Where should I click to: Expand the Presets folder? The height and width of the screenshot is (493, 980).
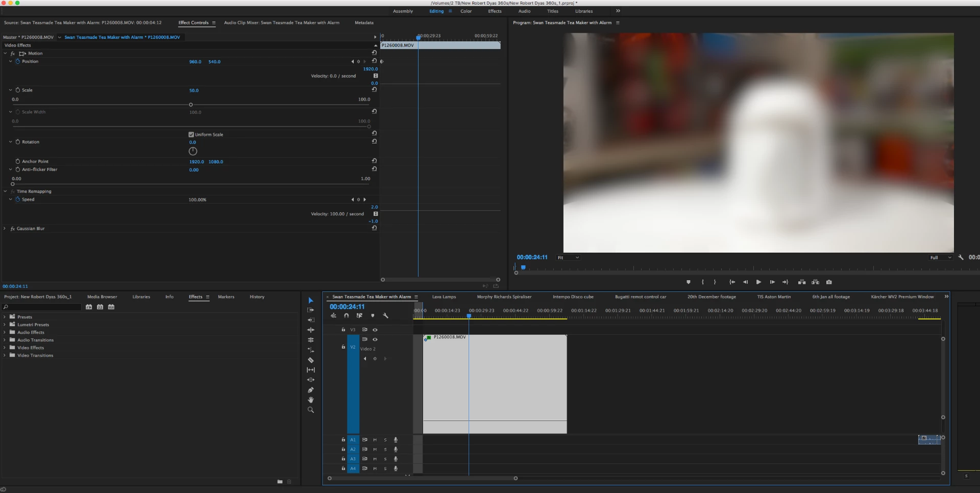[5, 317]
